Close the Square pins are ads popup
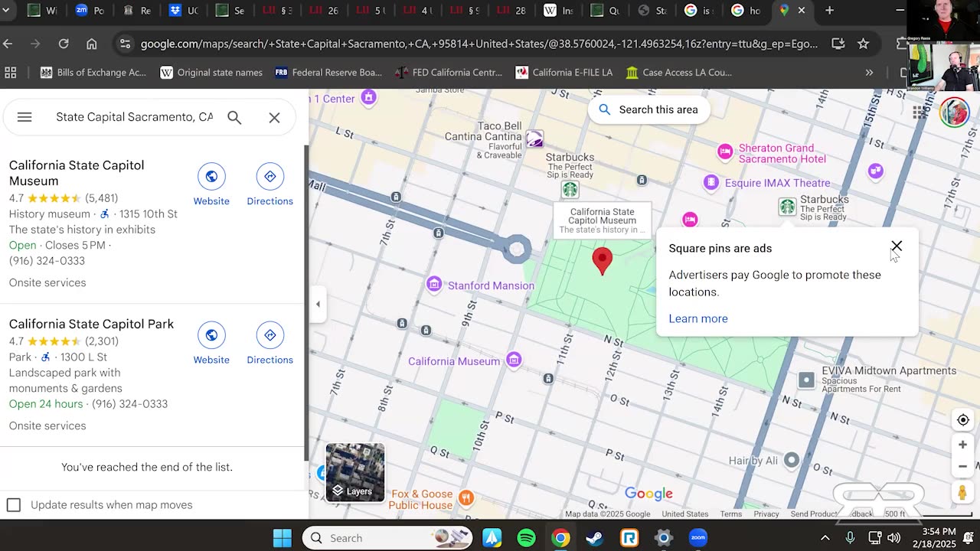The width and height of the screenshot is (980, 551). (897, 246)
